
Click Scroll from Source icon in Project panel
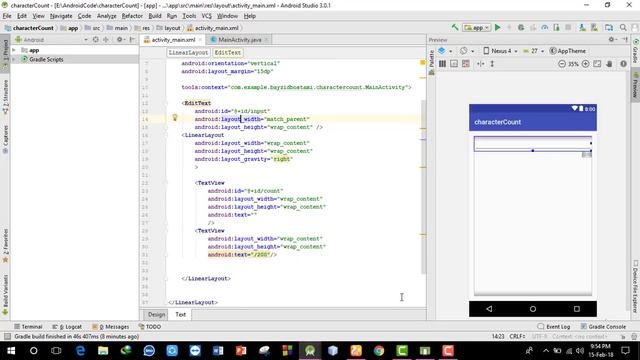tap(96, 40)
